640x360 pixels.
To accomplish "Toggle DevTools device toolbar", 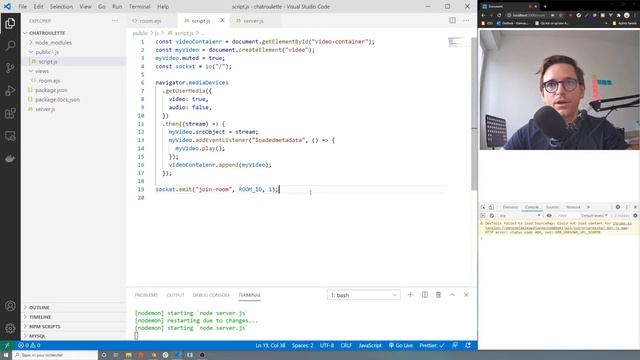I will [491, 207].
